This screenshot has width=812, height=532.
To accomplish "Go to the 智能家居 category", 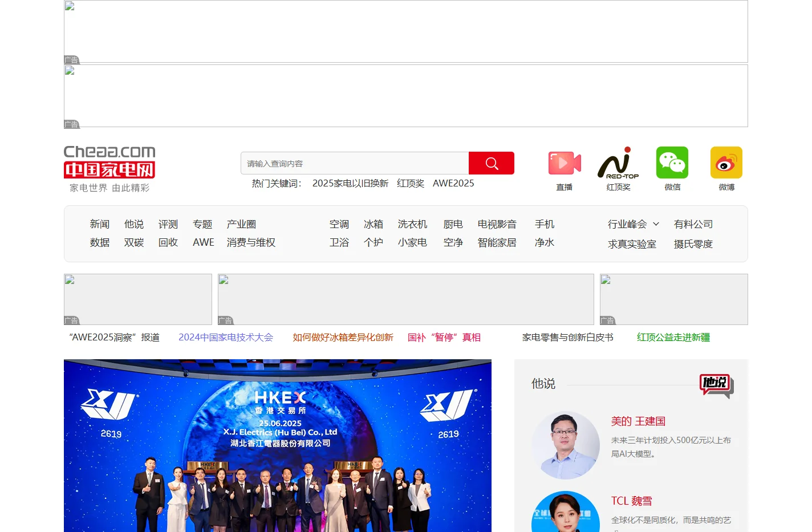I will coord(497,242).
